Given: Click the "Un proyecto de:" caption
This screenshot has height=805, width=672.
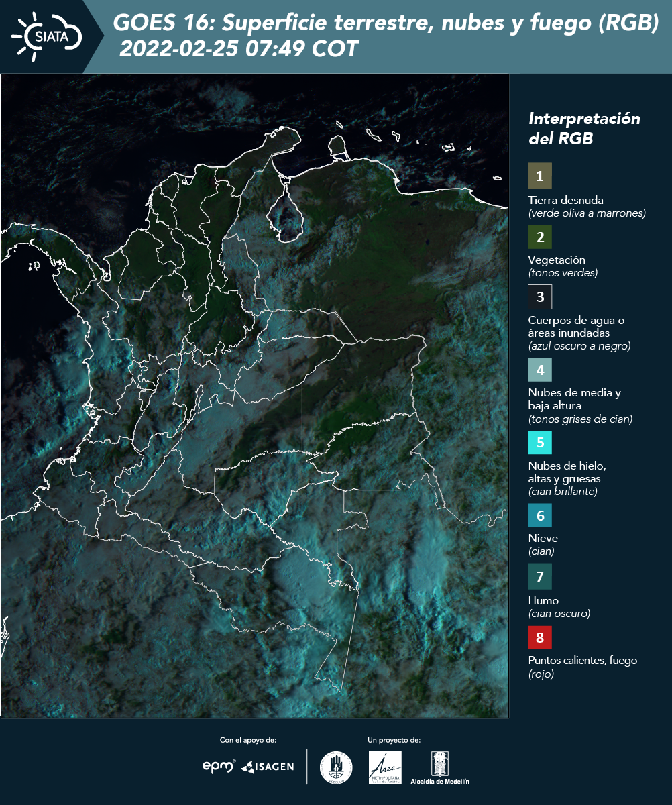Looking at the screenshot, I should (x=394, y=740).
